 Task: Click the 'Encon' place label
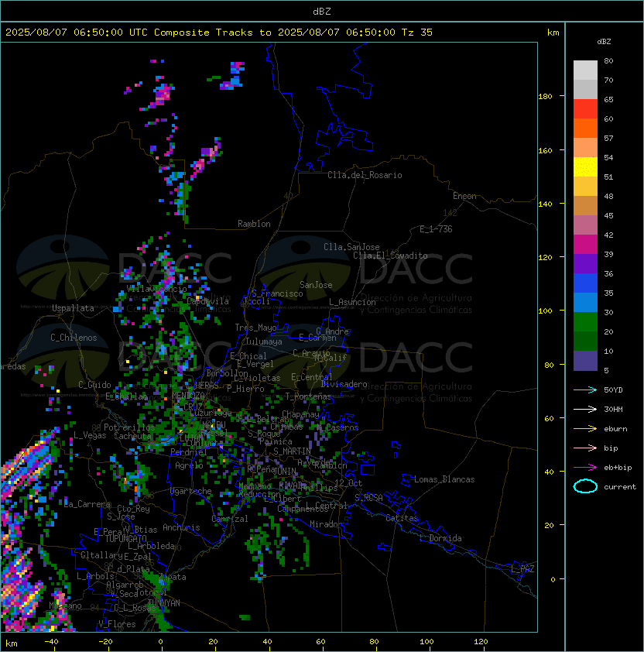[x=464, y=196]
